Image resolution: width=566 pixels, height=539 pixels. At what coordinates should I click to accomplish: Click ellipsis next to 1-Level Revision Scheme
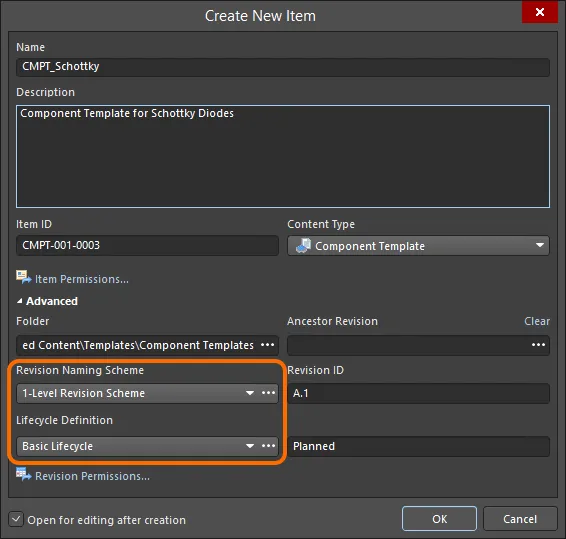269,393
